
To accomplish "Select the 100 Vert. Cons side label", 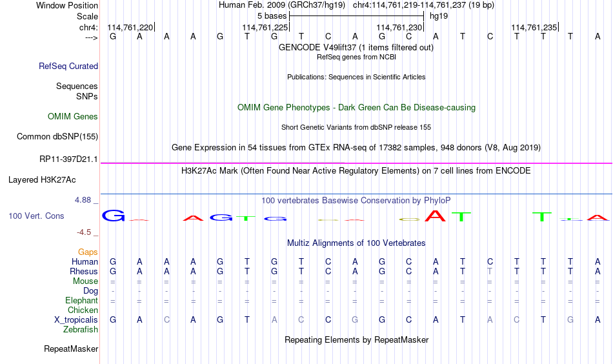I will 36,216.
